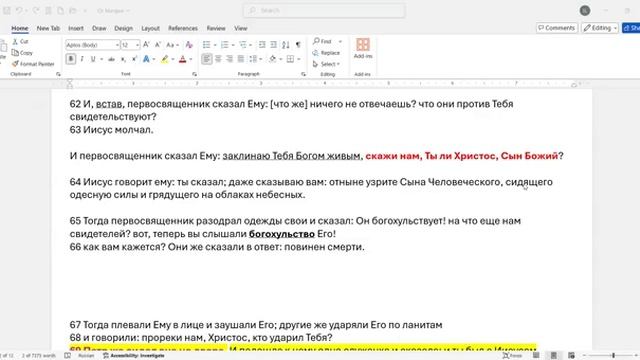Click the Copy icon in Clipboard
The height and width of the screenshot is (360, 640).
(15, 53)
